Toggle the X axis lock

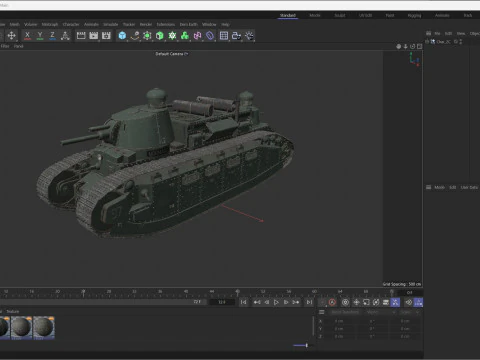[x=27, y=35]
